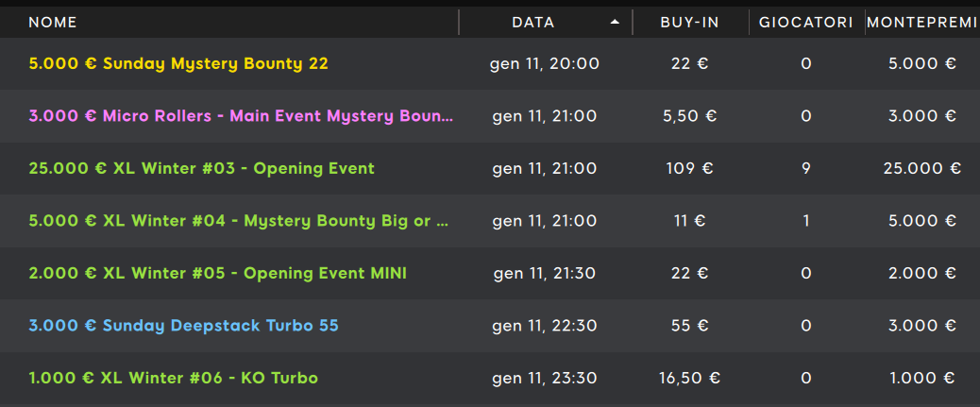This screenshot has width=980, height=407.
Task: Sort list by Buy-In column header
Action: [689, 22]
